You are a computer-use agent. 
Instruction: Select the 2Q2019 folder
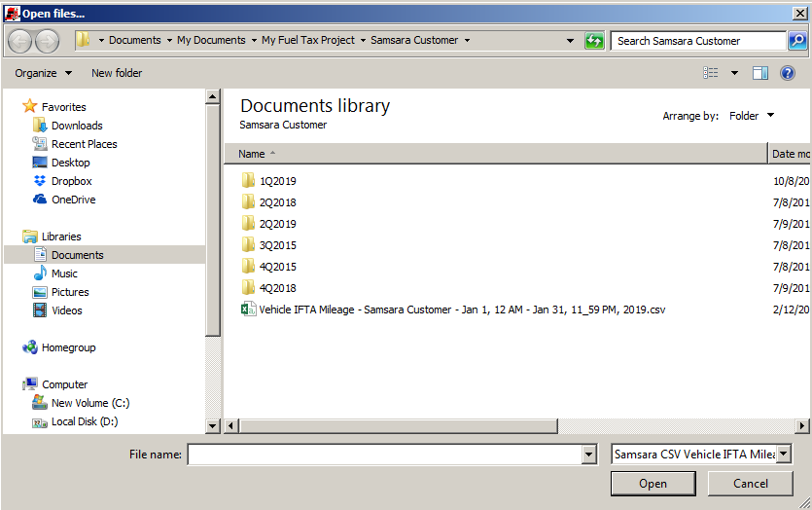pyautogui.click(x=277, y=224)
